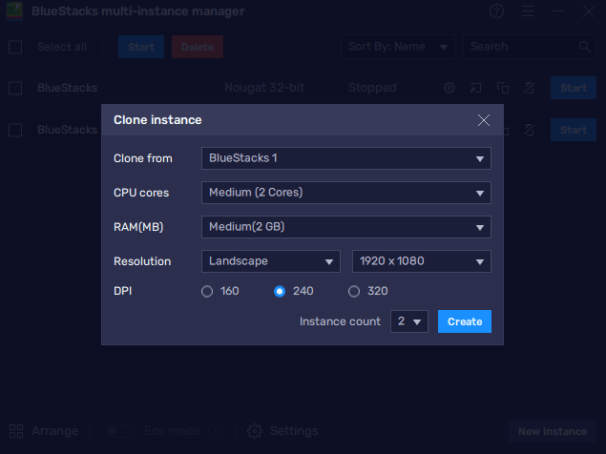Open the Instance count dropdown
606x454 pixels.
409,321
